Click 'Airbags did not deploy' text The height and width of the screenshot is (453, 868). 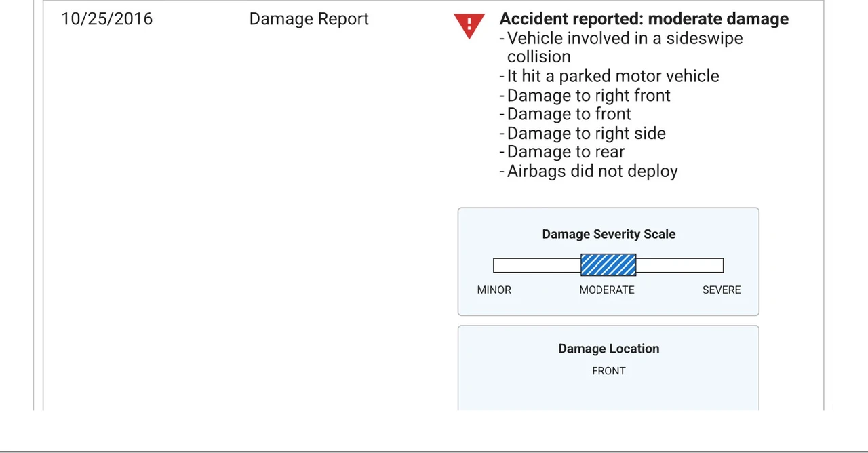pos(589,171)
